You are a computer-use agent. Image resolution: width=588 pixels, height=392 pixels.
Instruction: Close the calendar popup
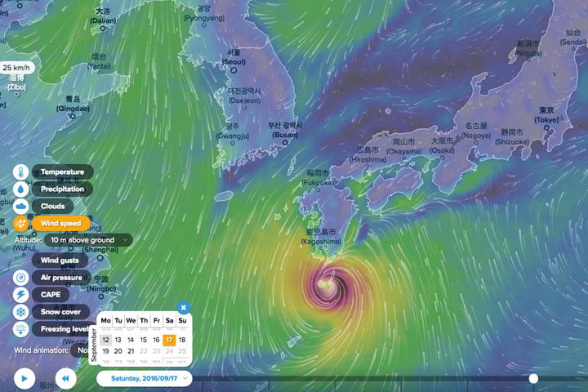coord(184,308)
